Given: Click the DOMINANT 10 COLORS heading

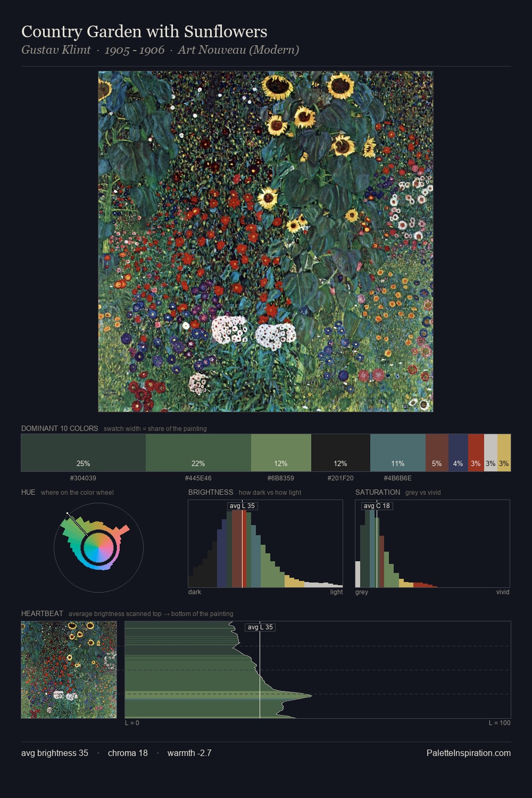Looking at the screenshot, I should 60,428.
